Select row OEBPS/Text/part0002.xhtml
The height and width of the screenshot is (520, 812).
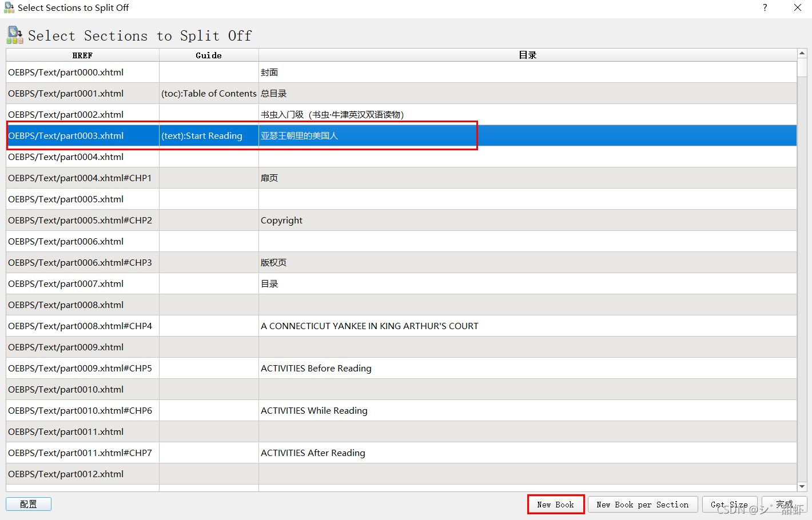click(401, 114)
